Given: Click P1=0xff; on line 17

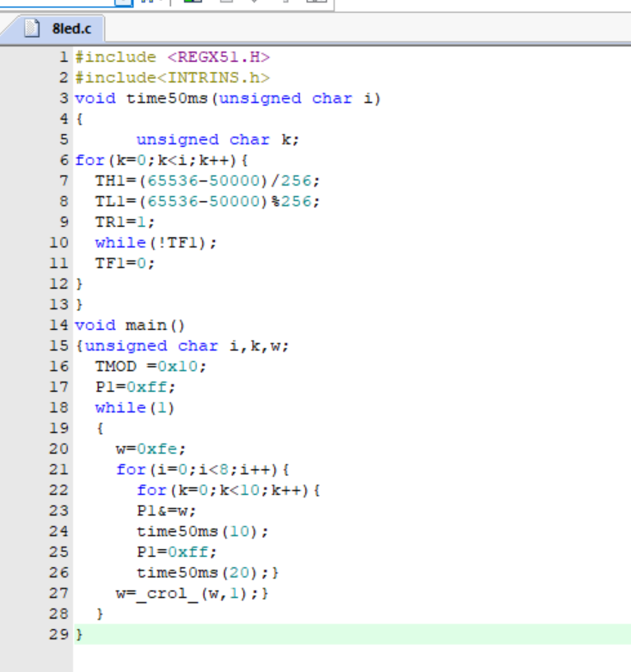Looking at the screenshot, I should click(136, 387).
